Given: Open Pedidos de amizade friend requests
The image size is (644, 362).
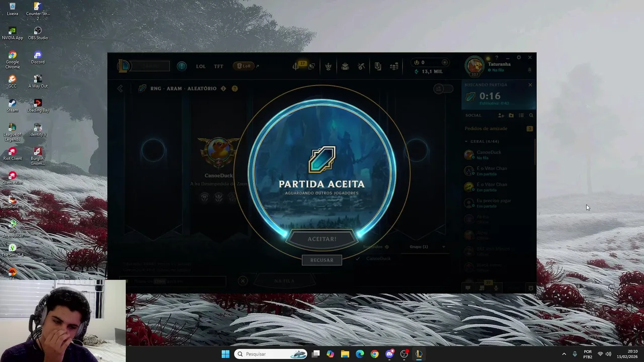Looking at the screenshot, I should click(x=498, y=129).
